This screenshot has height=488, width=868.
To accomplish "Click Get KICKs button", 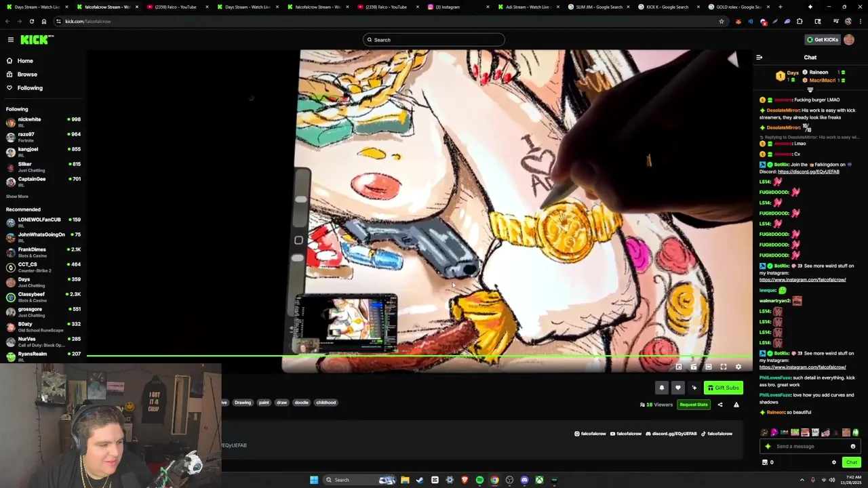I will [822, 40].
